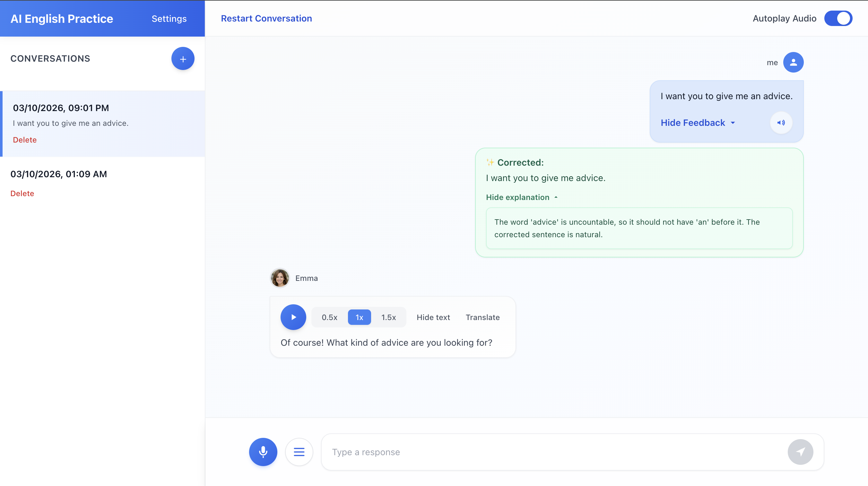
Task: Collapse the Hide explanation expander
Action: 521,197
